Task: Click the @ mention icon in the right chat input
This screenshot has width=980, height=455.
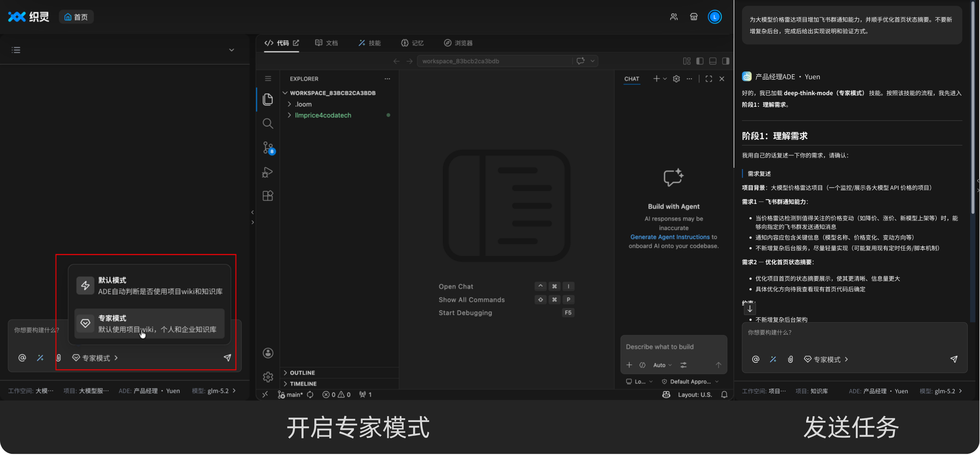Action: [x=756, y=359]
